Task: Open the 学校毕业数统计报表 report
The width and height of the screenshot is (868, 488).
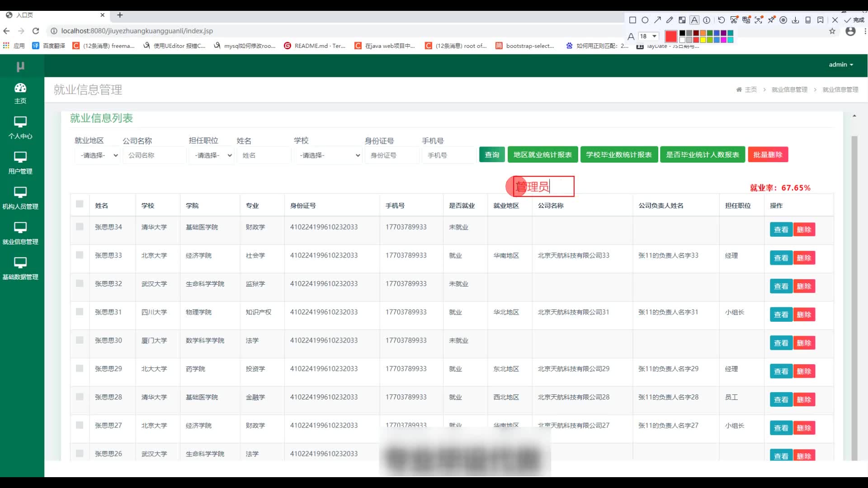Action: (x=619, y=155)
